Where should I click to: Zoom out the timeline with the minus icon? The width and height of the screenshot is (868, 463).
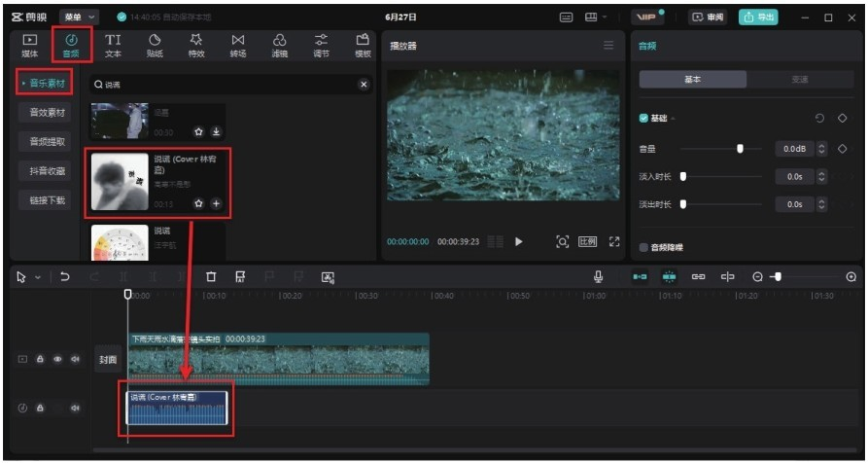tap(758, 277)
